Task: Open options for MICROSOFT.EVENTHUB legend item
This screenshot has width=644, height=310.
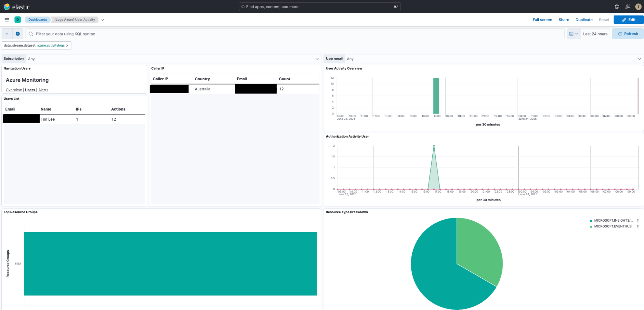Action: [638, 226]
